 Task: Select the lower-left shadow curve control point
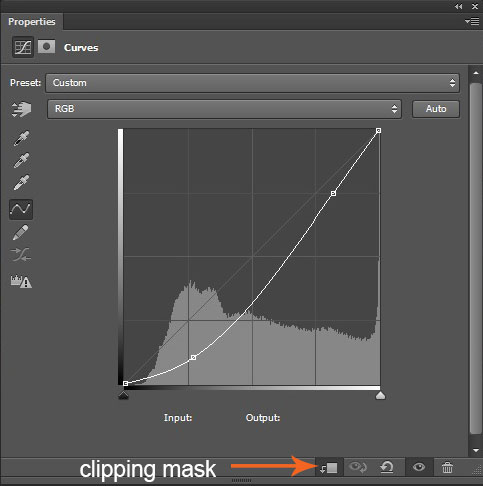[x=193, y=358]
